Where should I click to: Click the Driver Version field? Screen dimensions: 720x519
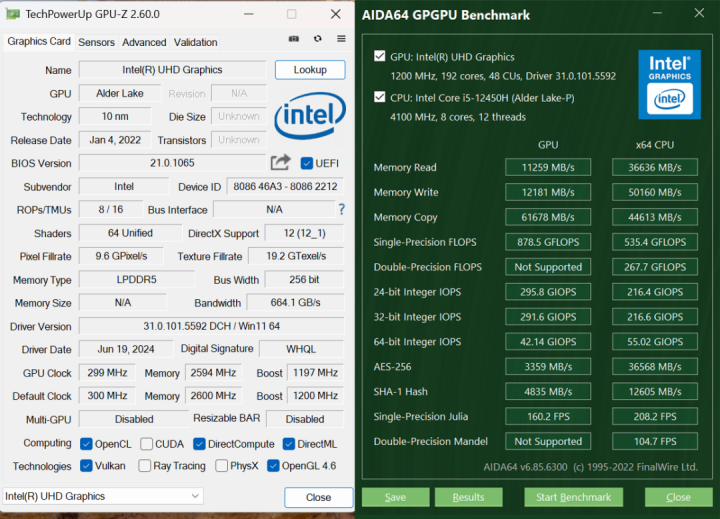pyautogui.click(x=211, y=326)
